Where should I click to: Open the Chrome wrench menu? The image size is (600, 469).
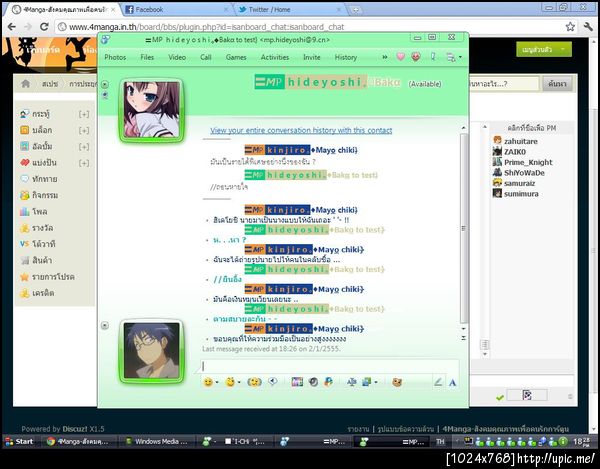[588, 26]
